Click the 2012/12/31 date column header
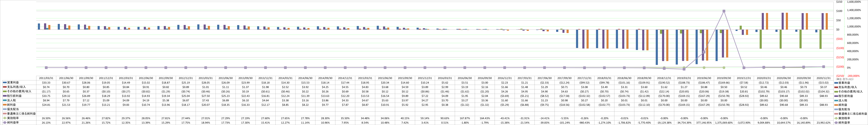Viewport: 868px width, 125px height. [186, 78]
